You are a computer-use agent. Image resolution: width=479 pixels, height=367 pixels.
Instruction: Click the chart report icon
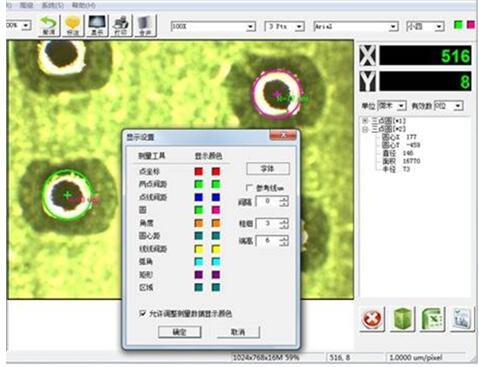(462, 319)
